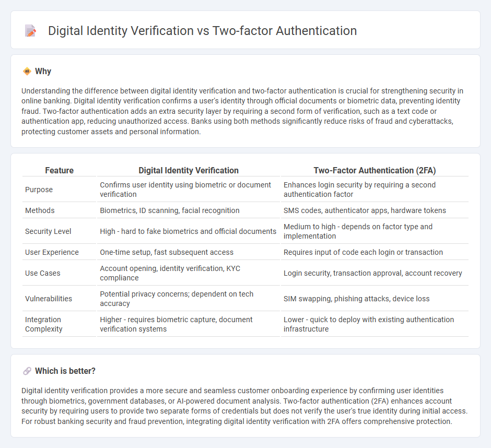Click the paragraph beginning 'Digital identity verification provides'
This screenshot has width=491, height=448.
(x=244, y=406)
